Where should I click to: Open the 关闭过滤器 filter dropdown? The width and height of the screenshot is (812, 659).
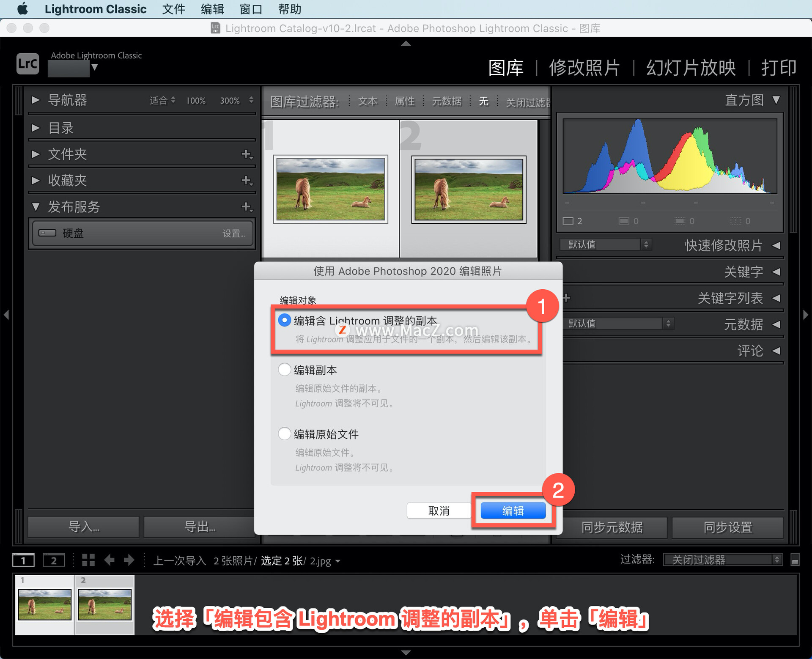pyautogui.click(x=723, y=560)
